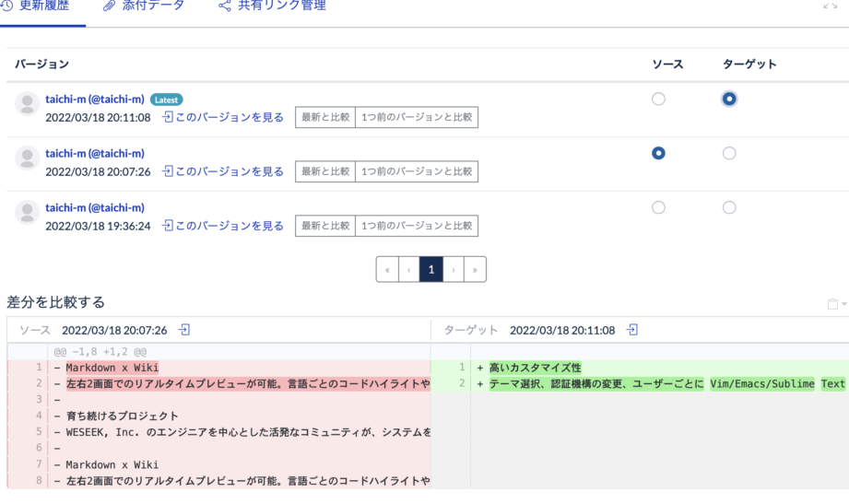
Task: Open taichi-m profile link on 19:36:24 revision
Action: point(95,207)
